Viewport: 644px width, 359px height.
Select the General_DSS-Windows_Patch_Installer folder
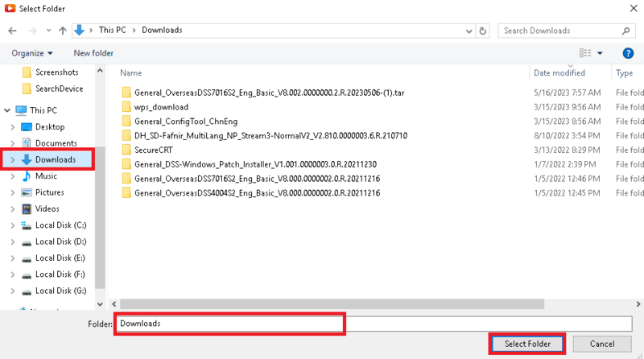coord(255,165)
